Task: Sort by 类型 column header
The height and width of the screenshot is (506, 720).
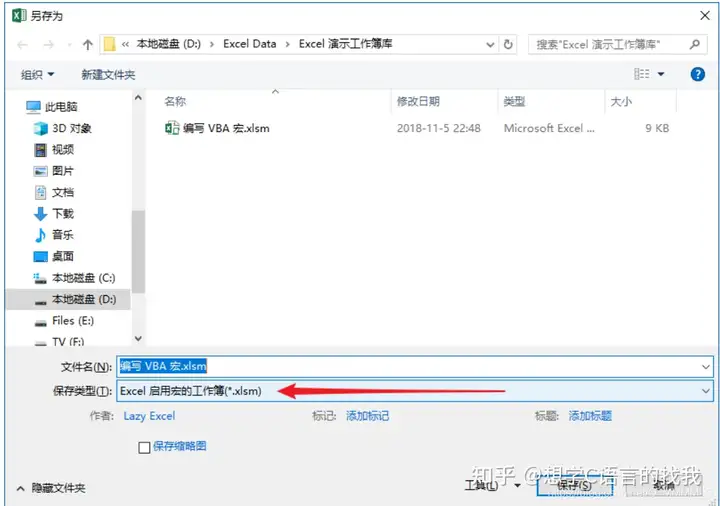Action: pos(514,101)
